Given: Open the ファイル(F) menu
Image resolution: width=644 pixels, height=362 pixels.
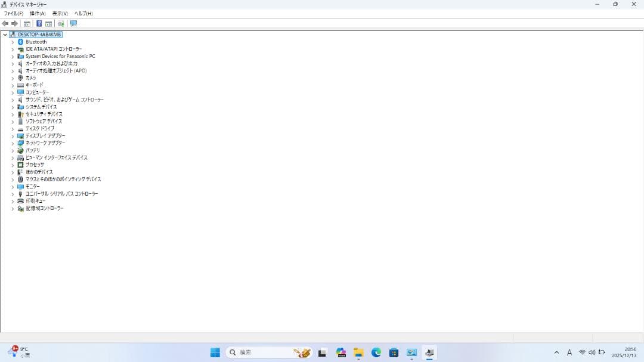Looking at the screenshot, I should [14, 13].
